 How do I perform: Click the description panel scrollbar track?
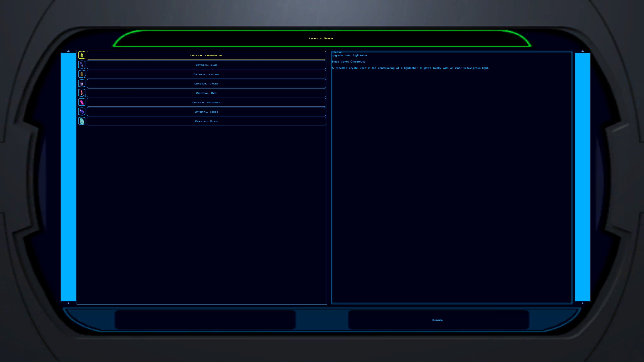(x=582, y=177)
